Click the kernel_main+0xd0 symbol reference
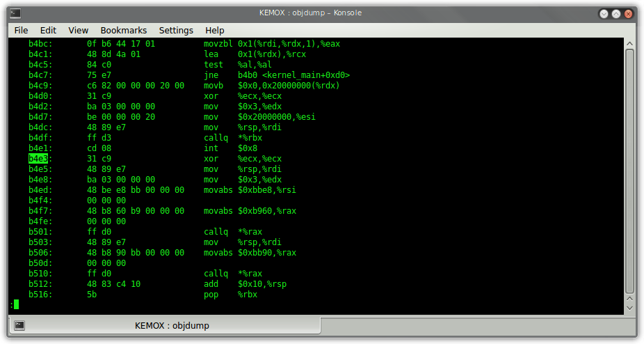 pos(306,75)
